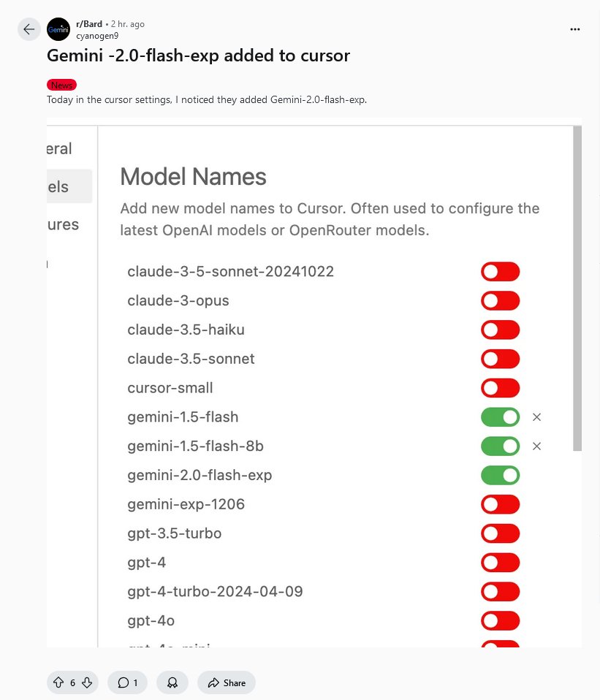Select the 'gemini-2.0-flash-exp' model name text
600x700 pixels.
coord(200,476)
